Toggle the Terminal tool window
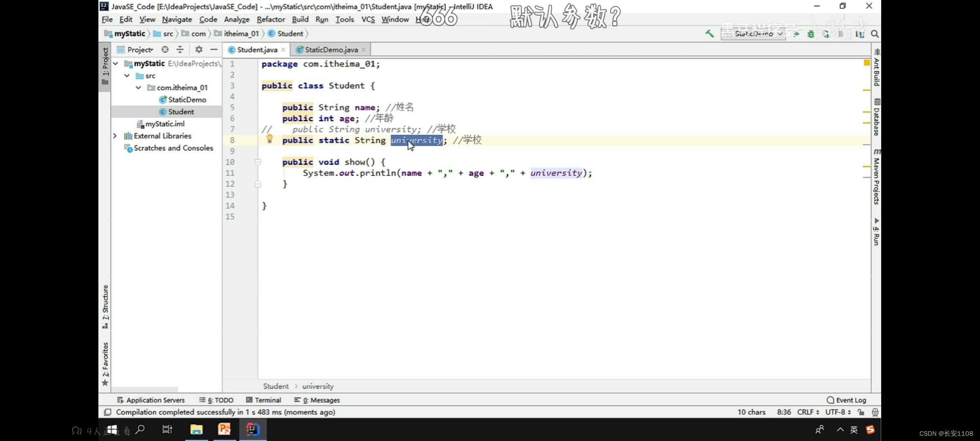Screen dimensions: 980x441 click(263, 400)
